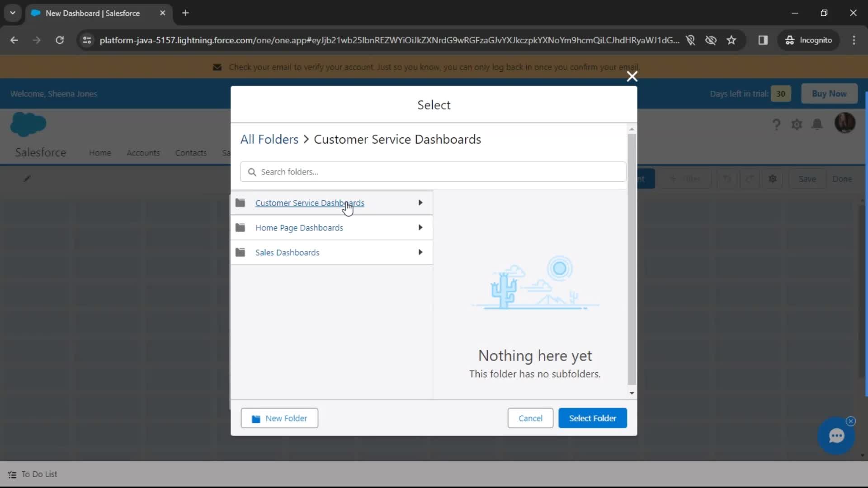Click the search magnifier icon in folder search

point(252,172)
